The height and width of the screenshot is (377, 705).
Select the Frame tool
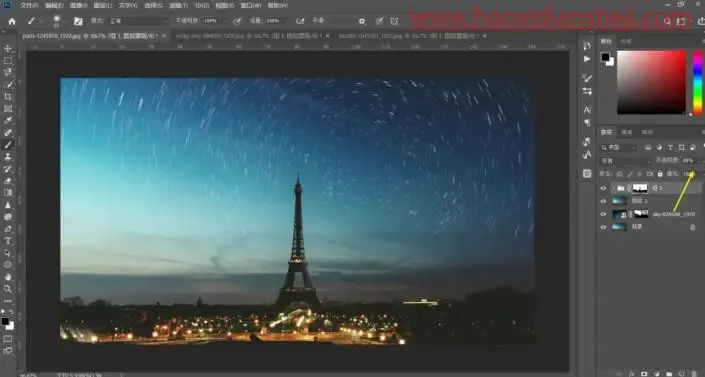(8, 108)
